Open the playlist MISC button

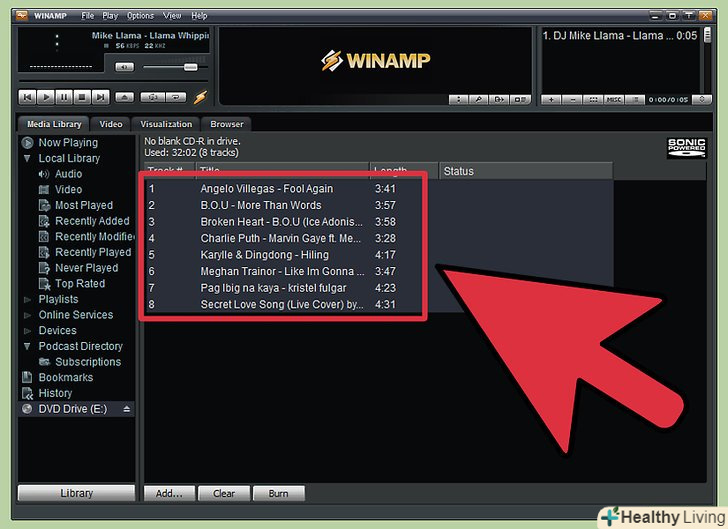pyautogui.click(x=614, y=99)
